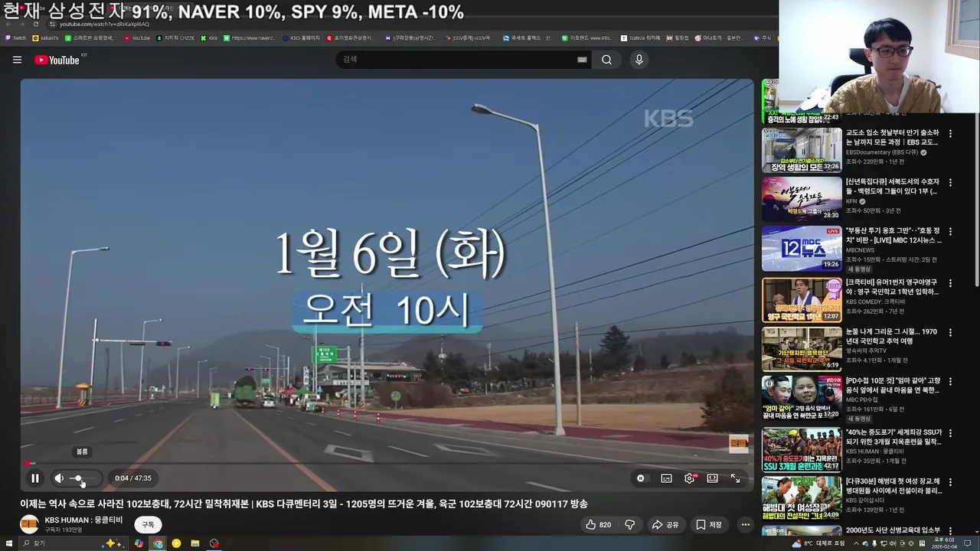This screenshot has width=980, height=551.
Task: Open the YouTube bookmark in bookmarks bar
Action: (138, 37)
